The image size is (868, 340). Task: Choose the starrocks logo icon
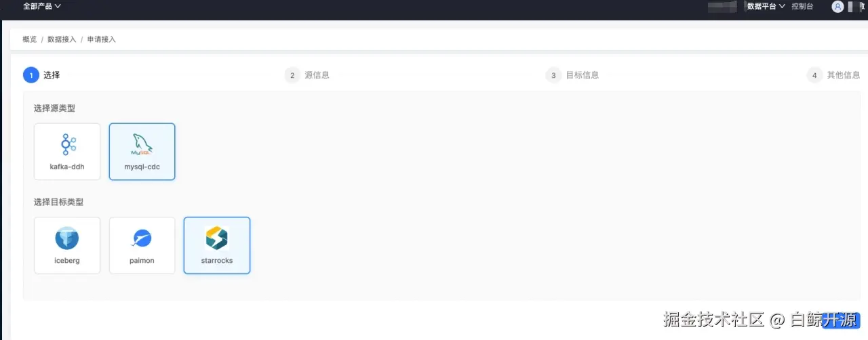217,238
